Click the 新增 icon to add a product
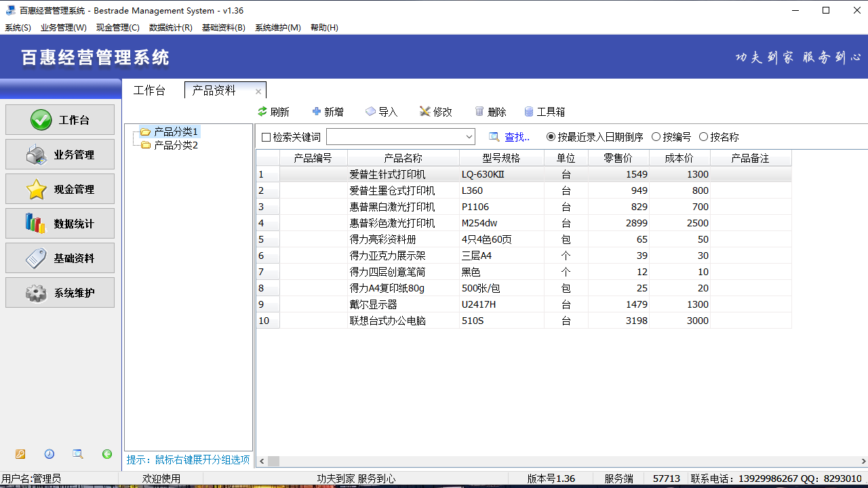This screenshot has width=868, height=488. coord(328,111)
